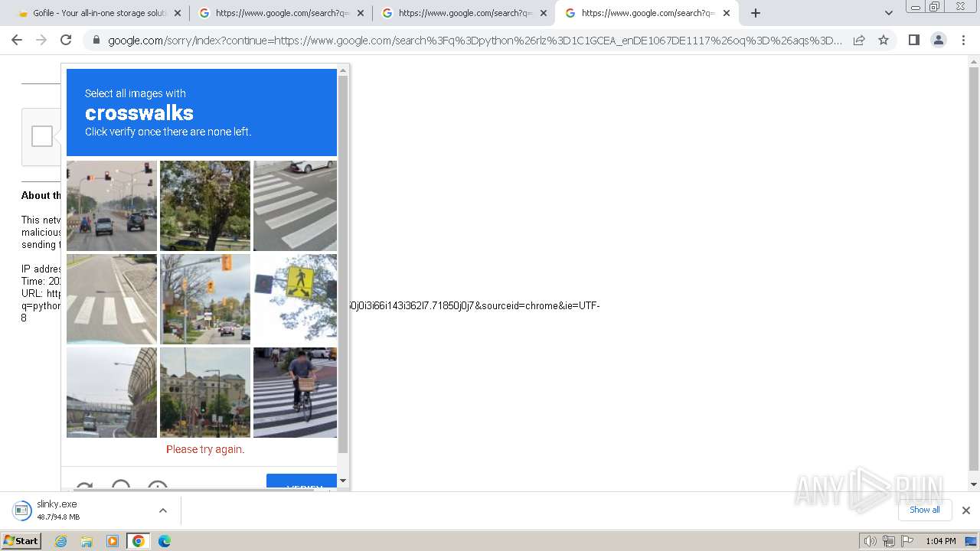Click captcha frame scroll up arrow
This screenshot has height=551, width=980.
[343, 70]
